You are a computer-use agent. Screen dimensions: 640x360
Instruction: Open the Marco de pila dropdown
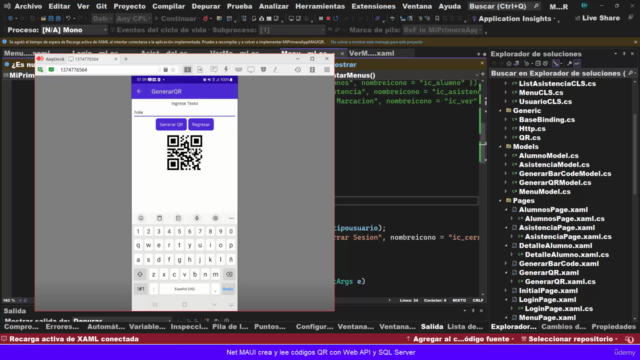coord(442,30)
